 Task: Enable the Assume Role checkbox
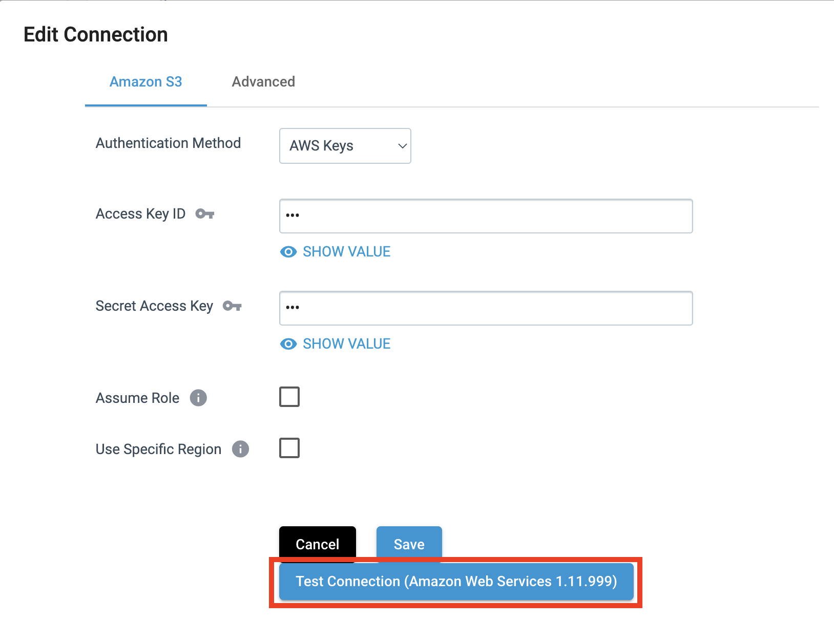point(289,397)
